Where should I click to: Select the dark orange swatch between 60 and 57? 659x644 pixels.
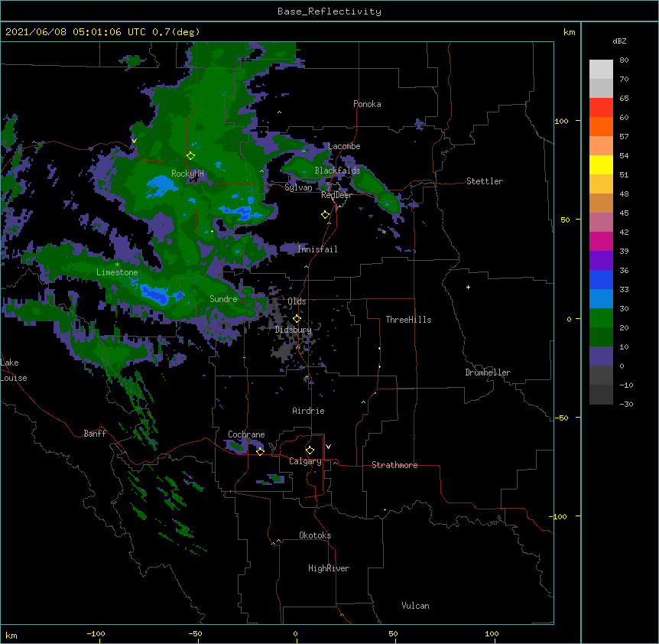click(601, 126)
